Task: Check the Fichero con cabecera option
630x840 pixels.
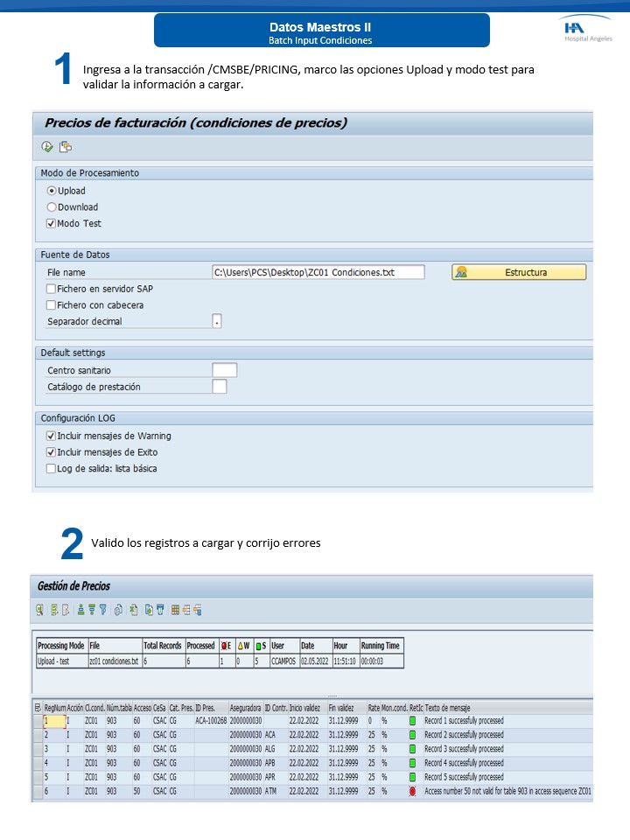Action: tap(51, 305)
